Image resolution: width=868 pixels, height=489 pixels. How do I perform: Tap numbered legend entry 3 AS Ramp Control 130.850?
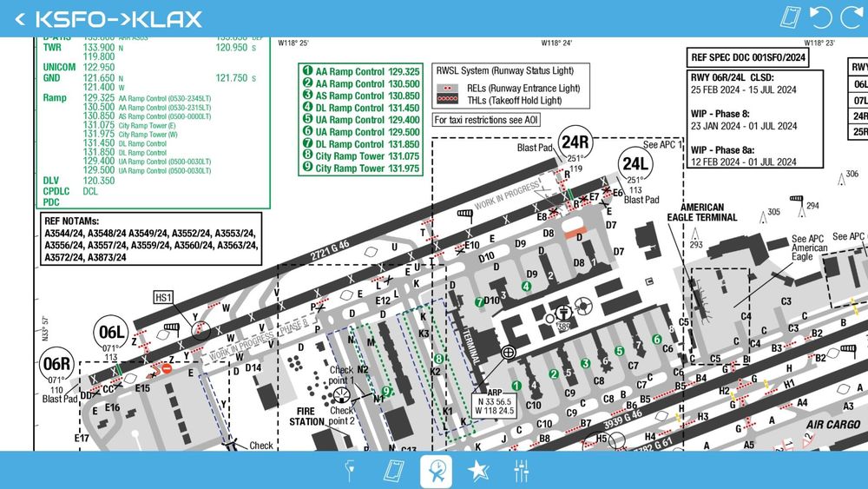(360, 96)
